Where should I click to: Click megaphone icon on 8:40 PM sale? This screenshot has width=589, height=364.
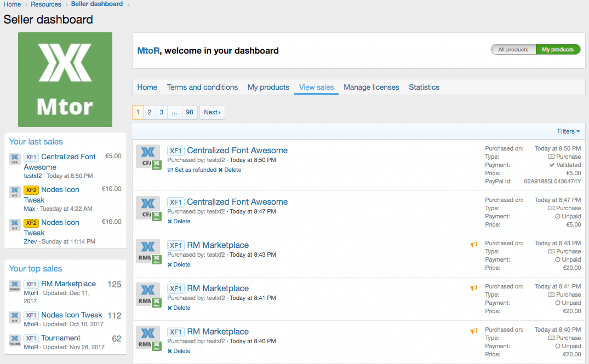pos(474,331)
